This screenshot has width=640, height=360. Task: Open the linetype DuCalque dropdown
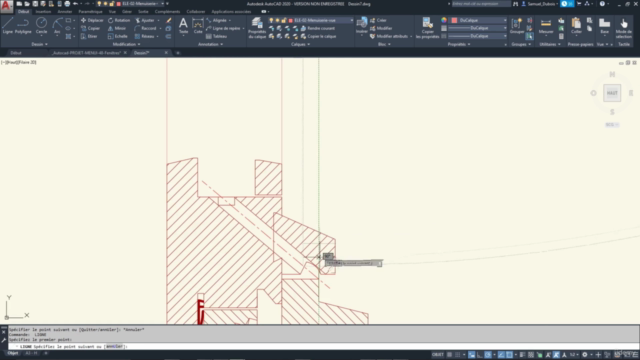pos(478,36)
